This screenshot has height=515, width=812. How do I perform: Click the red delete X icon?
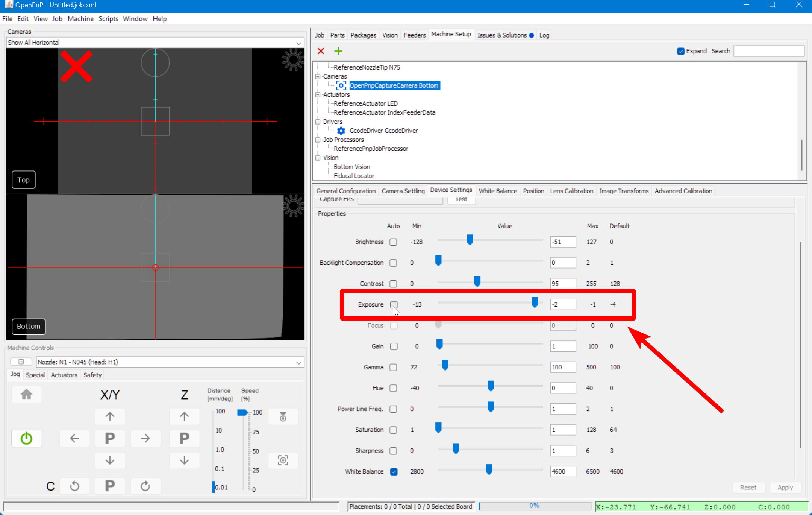pyautogui.click(x=321, y=51)
